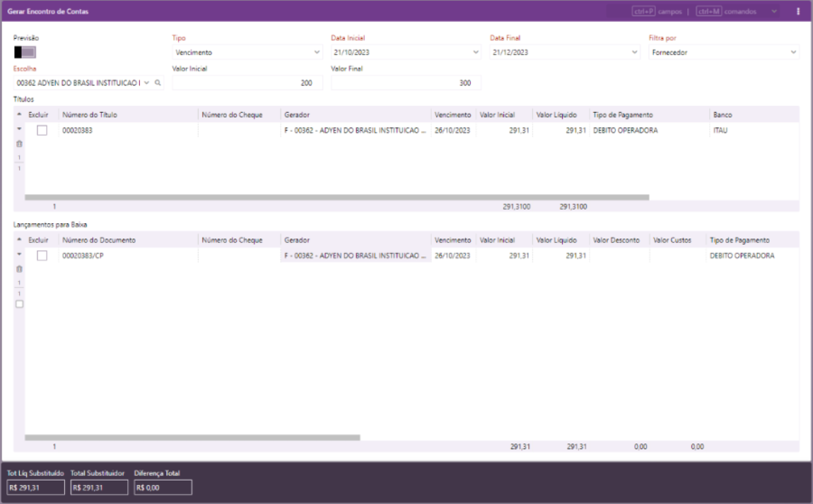Open the vertical three-dot options menu
The height and width of the screenshot is (504, 813).
[798, 12]
